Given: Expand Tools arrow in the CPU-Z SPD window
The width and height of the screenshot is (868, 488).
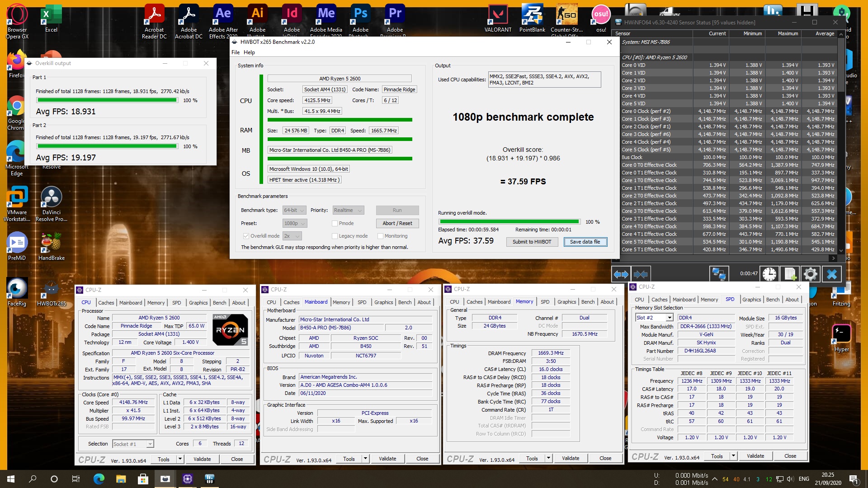Looking at the screenshot, I should tap(733, 456).
